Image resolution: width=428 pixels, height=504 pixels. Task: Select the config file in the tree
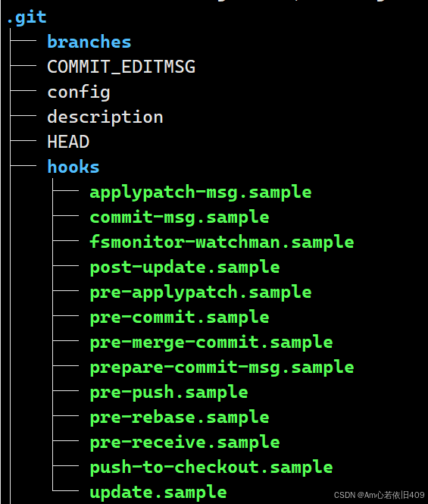(79, 92)
